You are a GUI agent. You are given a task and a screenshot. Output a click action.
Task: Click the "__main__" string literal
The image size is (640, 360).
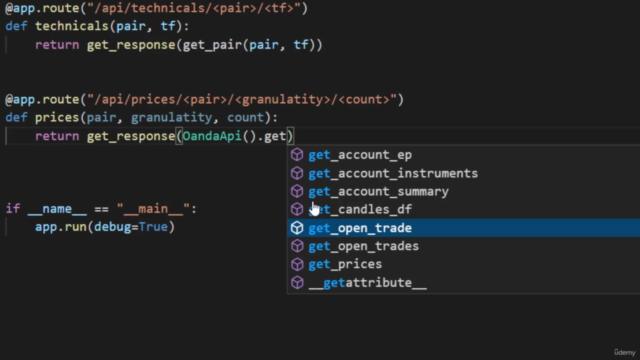[153, 209]
